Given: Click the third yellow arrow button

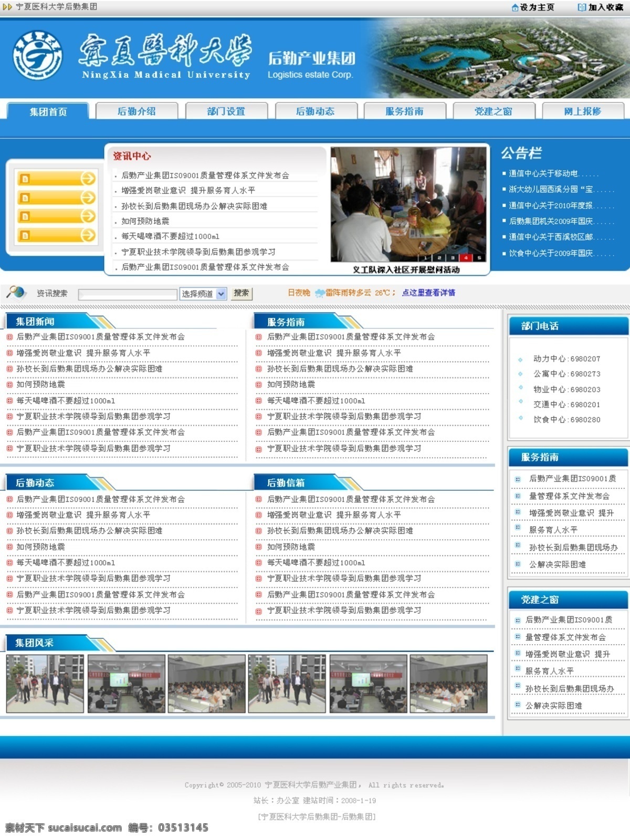Looking at the screenshot, I should pyautogui.click(x=57, y=216).
